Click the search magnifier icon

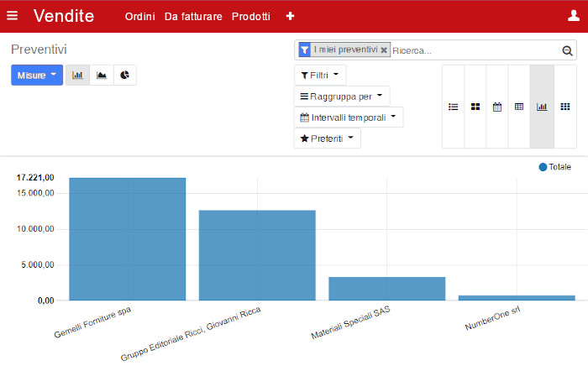click(x=567, y=50)
